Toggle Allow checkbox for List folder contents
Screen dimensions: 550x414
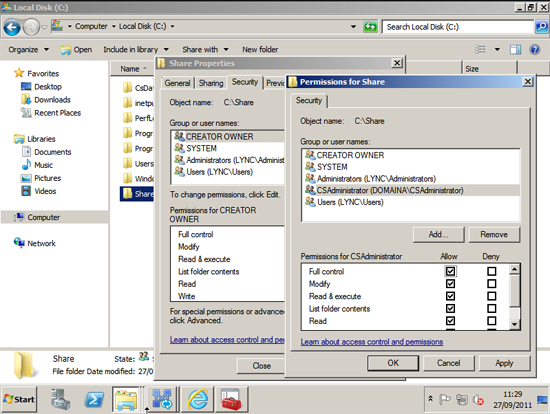click(x=450, y=308)
